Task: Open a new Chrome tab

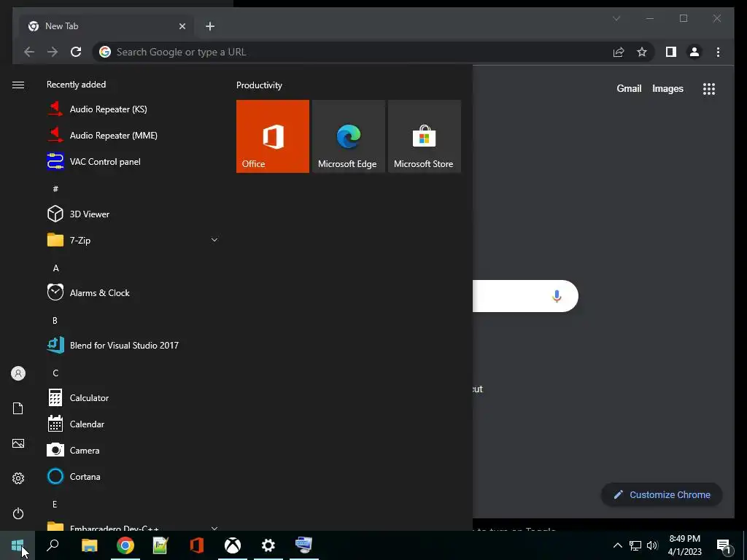Action: click(x=209, y=26)
